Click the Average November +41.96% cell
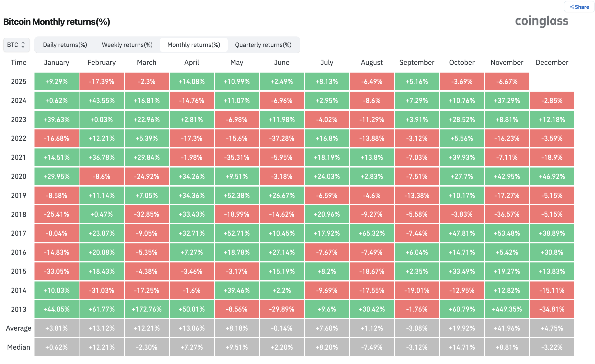 pos(507,328)
